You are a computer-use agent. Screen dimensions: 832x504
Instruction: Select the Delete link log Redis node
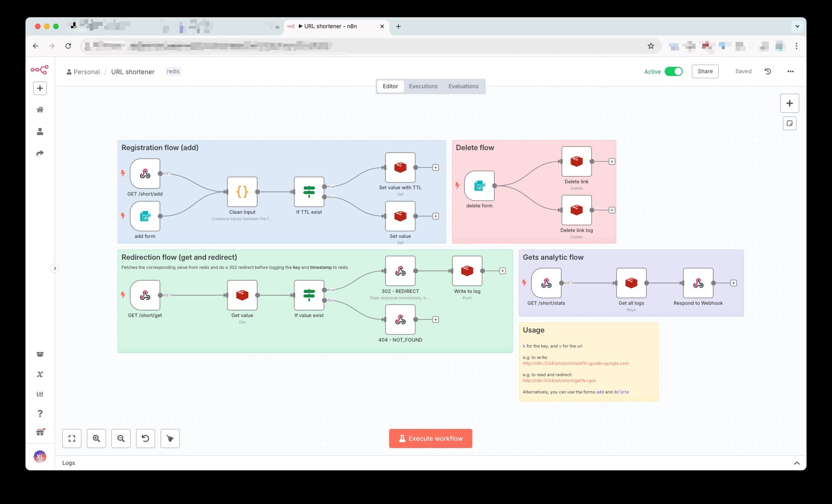tap(577, 210)
